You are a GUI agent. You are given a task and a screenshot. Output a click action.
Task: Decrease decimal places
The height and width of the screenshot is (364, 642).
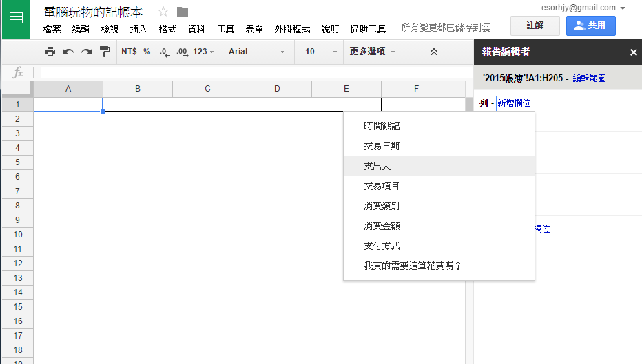pyautogui.click(x=165, y=52)
